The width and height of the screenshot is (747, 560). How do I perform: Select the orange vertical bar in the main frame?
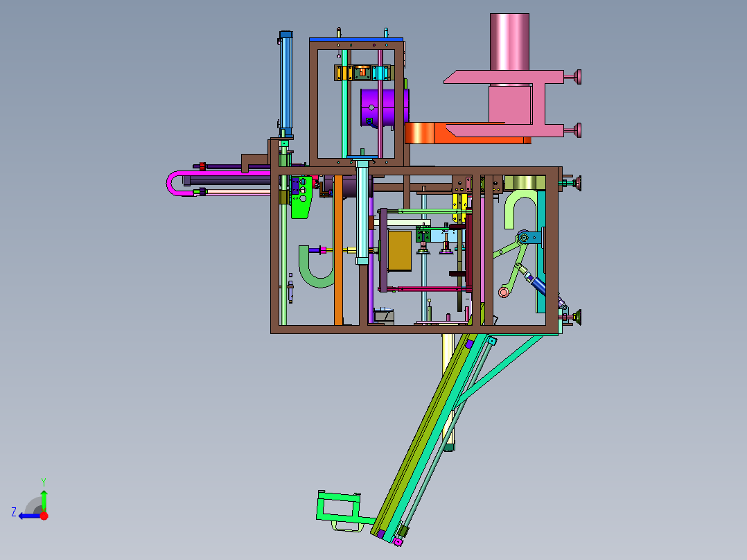click(338, 250)
